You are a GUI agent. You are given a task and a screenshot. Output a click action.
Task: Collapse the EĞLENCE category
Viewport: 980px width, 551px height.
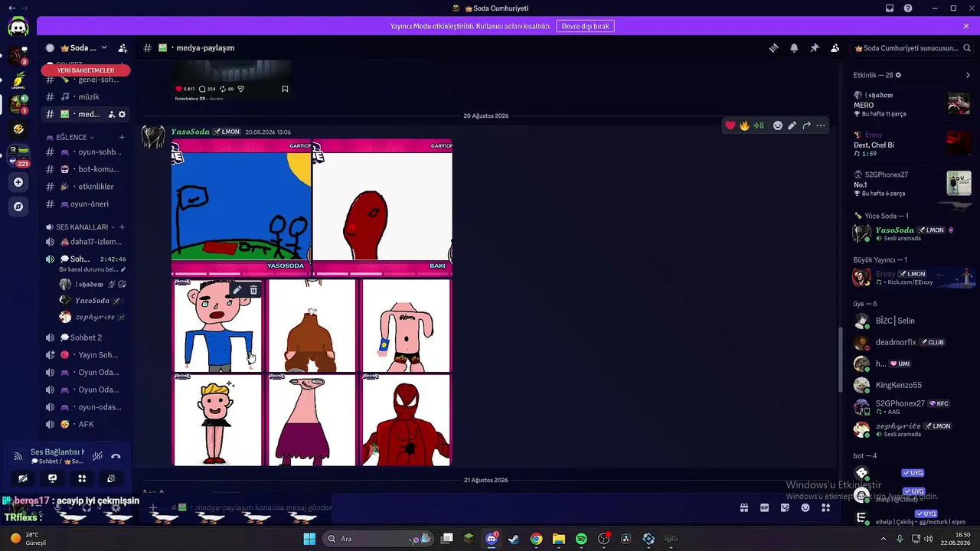pos(70,137)
